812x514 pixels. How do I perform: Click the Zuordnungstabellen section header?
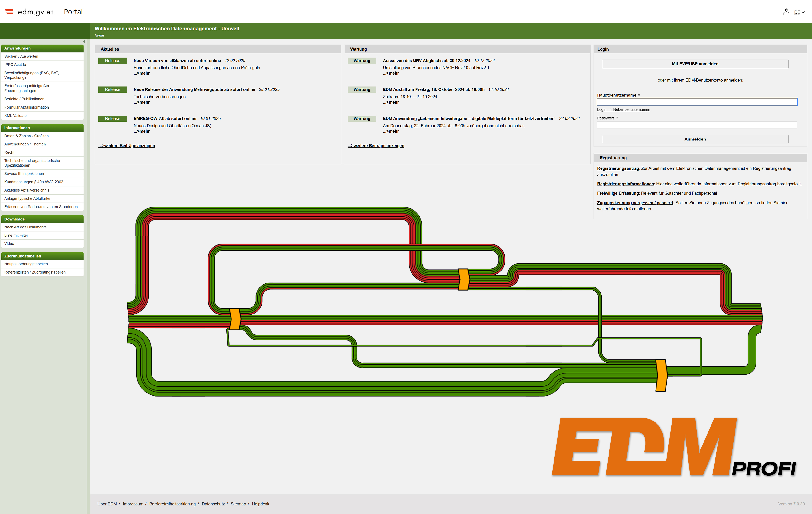[x=42, y=256]
